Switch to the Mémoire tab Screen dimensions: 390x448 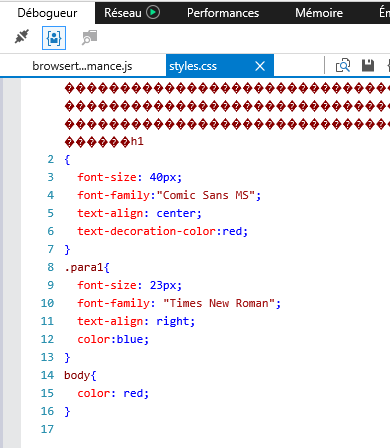coord(319,13)
